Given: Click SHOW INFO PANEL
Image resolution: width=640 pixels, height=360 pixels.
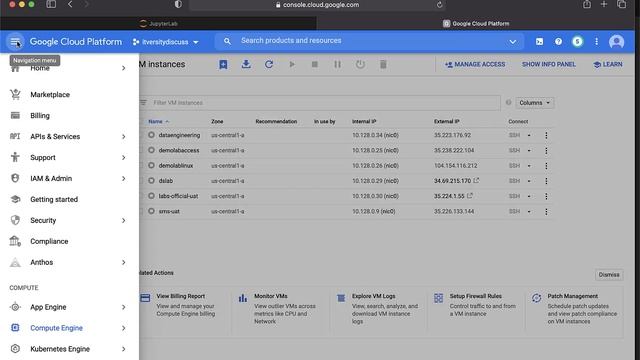Looking at the screenshot, I should coord(549,64).
